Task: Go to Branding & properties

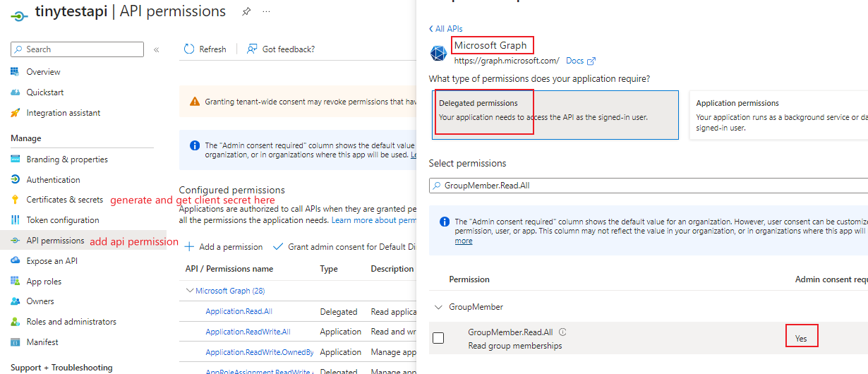Action: (67, 159)
